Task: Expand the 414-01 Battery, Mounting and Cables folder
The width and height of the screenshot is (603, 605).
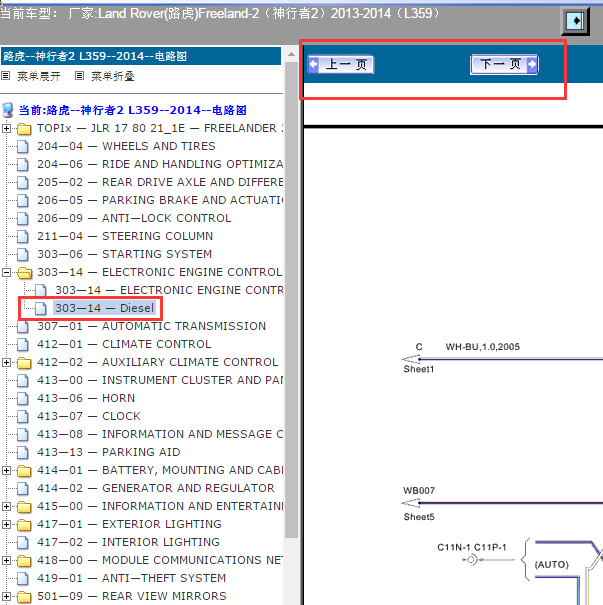Action: 6,471
